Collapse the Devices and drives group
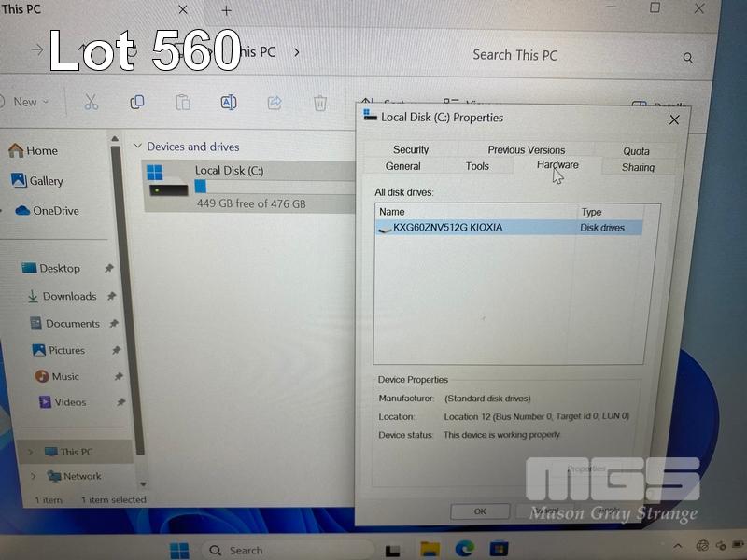Image resolution: width=747 pixels, height=560 pixels. pyautogui.click(x=137, y=147)
